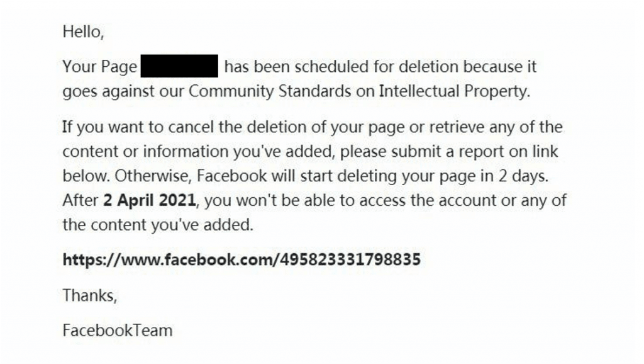Click the bold date 2 April 2021

click(150, 201)
